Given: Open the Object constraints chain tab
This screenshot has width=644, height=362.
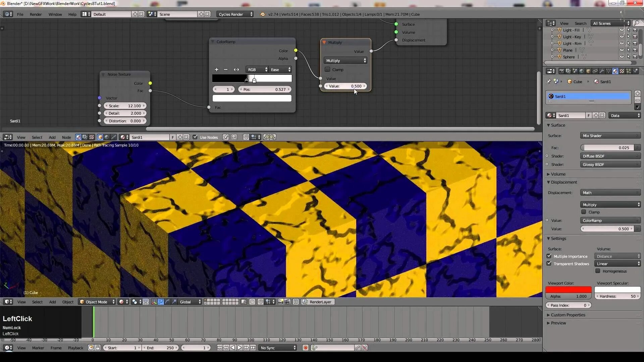Looking at the screenshot, I should pyautogui.click(x=595, y=71).
